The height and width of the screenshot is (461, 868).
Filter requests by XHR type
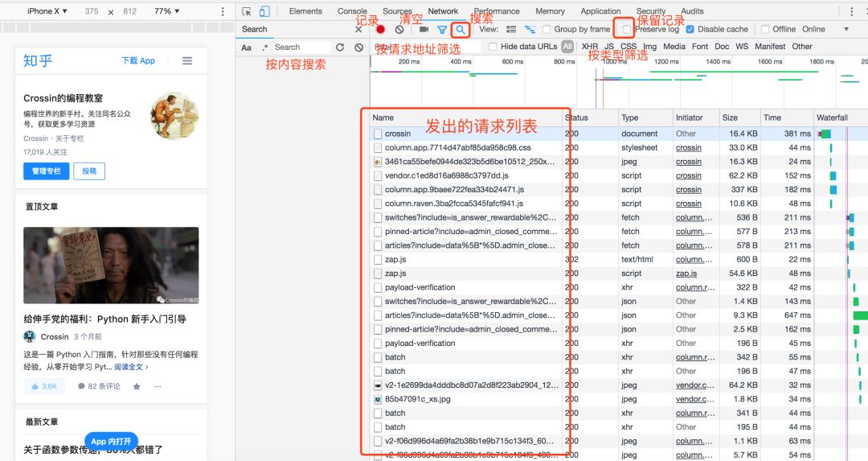(x=589, y=47)
